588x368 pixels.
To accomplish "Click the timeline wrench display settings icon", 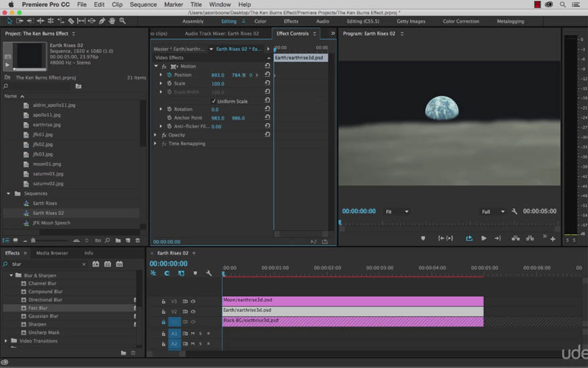I will pos(209,274).
